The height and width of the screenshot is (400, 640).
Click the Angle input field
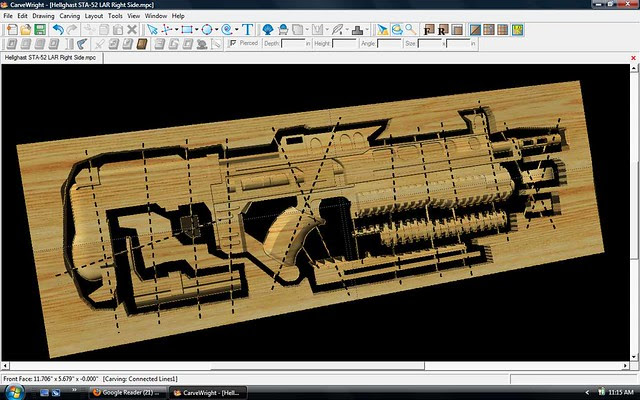tap(389, 43)
